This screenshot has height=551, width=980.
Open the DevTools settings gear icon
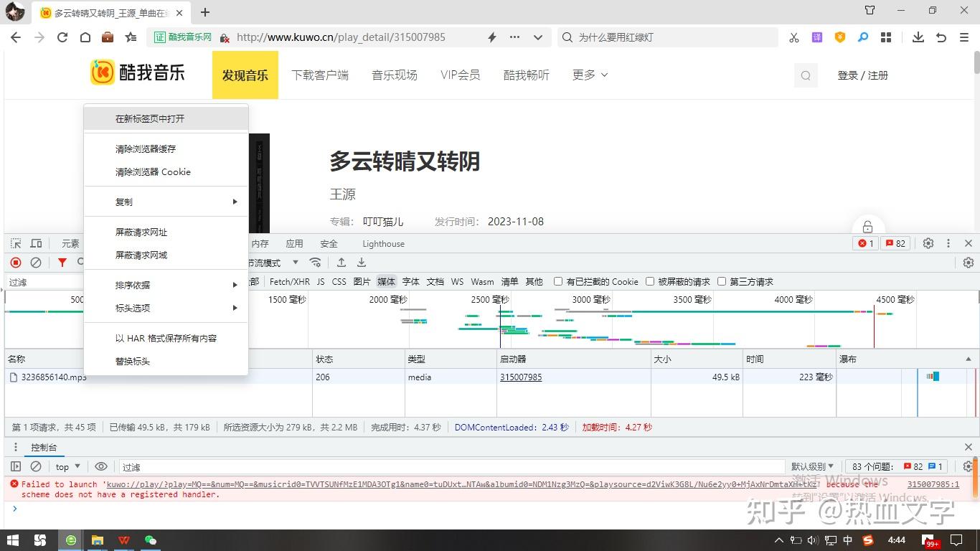928,243
